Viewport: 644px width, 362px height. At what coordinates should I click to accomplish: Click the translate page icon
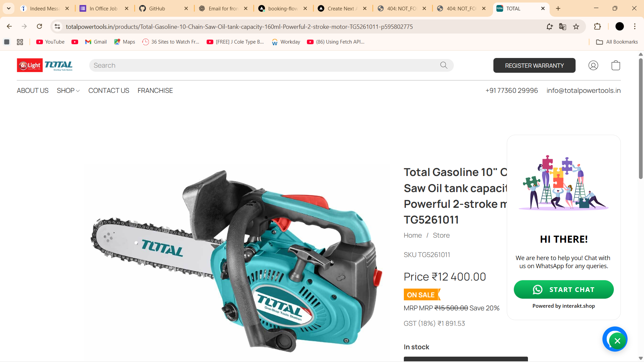562,27
